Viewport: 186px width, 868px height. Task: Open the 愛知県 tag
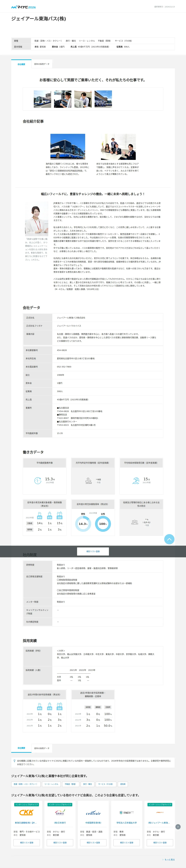click(x=123, y=784)
